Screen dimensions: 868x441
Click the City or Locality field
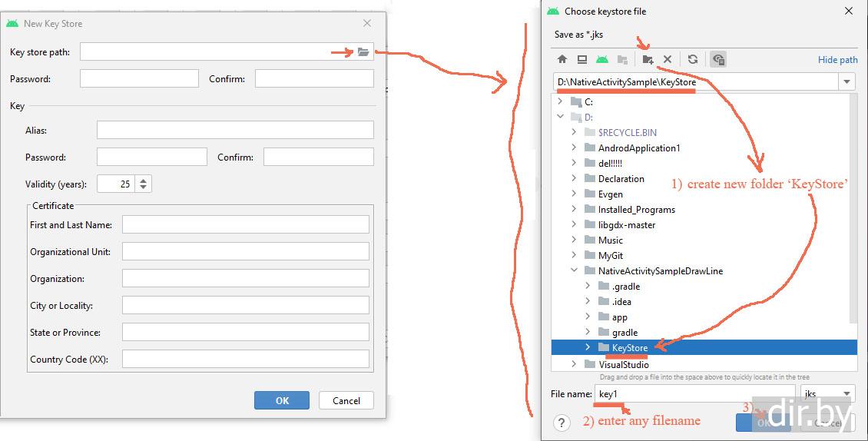pos(245,305)
